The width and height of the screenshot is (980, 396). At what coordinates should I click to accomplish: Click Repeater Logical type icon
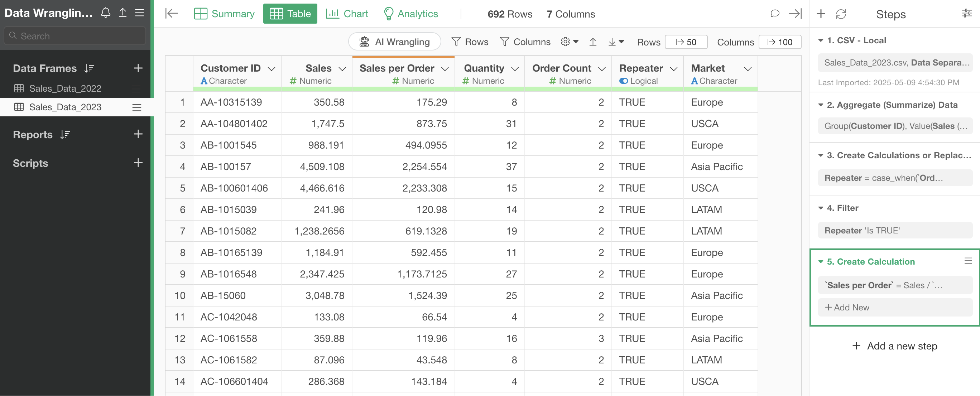click(x=624, y=81)
